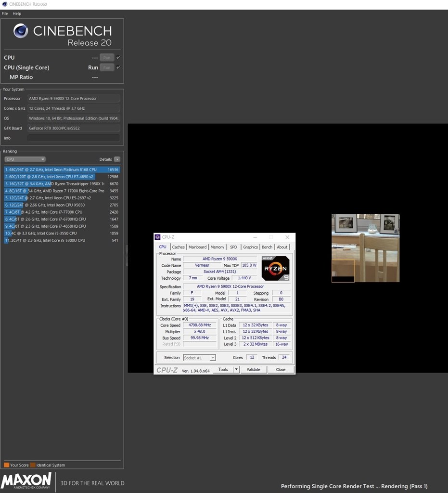Click the Validate button in CPU-Z
The height and width of the screenshot is (493, 448).
click(254, 370)
